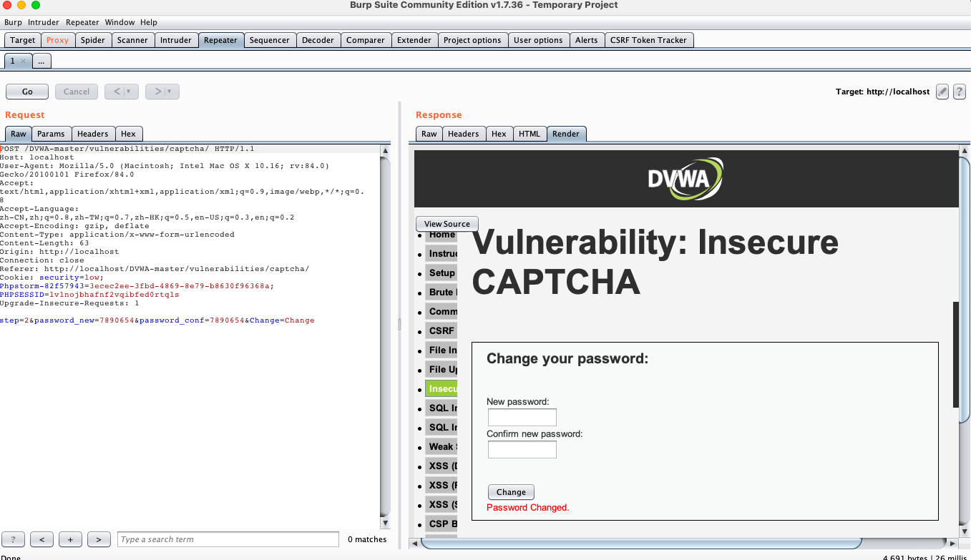This screenshot has width=971, height=560.
Task: Switch to the Scanner tab
Action: click(x=132, y=40)
